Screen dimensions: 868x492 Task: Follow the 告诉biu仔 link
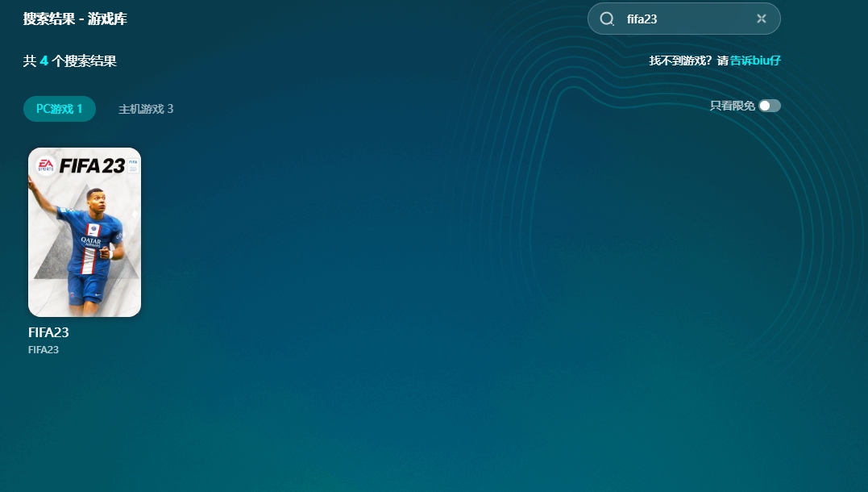[755, 60]
